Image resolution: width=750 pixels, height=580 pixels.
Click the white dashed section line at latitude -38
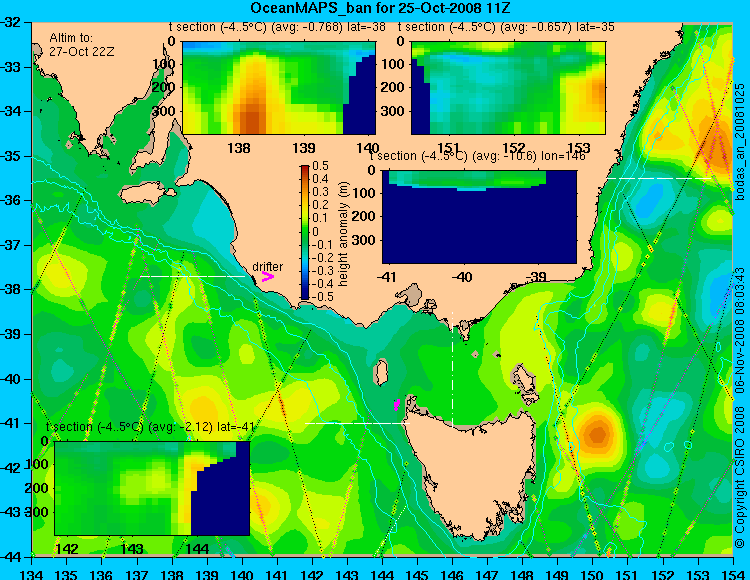pyautogui.click(x=192, y=276)
